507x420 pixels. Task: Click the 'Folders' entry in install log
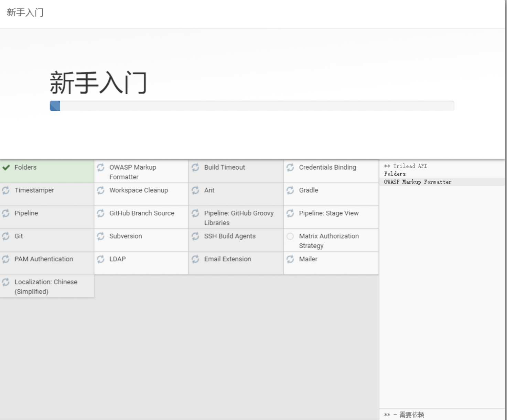point(395,174)
